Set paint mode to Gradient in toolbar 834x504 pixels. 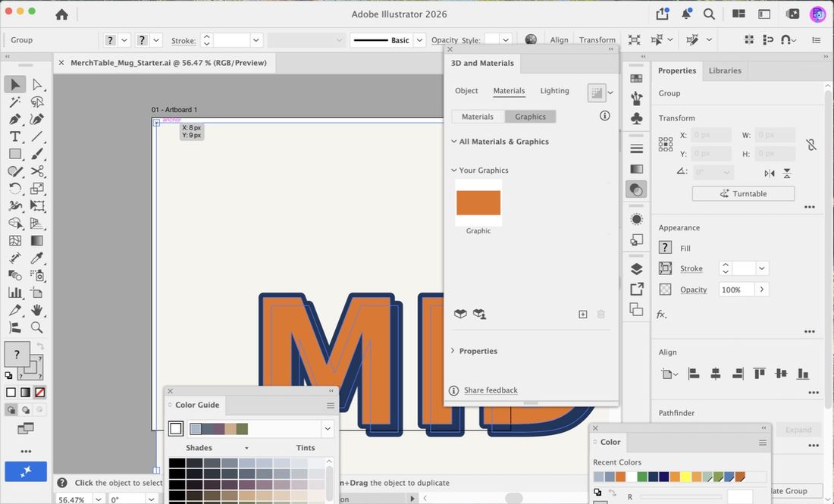click(26, 393)
